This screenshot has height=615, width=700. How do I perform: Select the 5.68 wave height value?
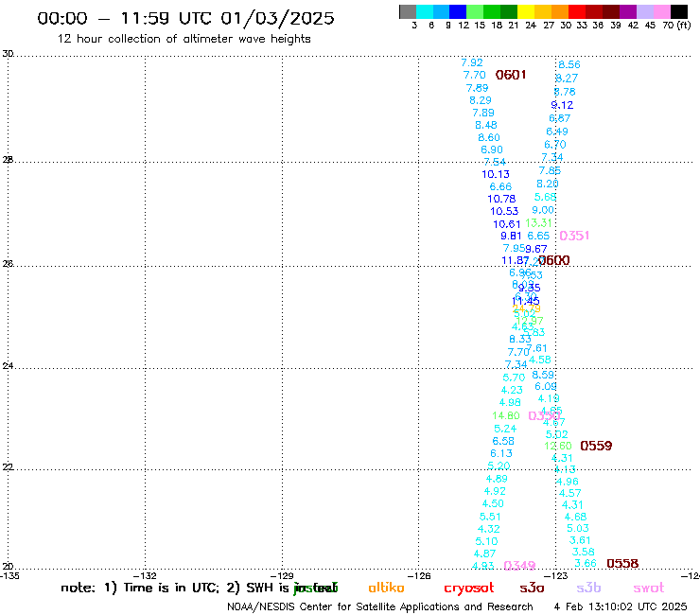pyautogui.click(x=545, y=197)
